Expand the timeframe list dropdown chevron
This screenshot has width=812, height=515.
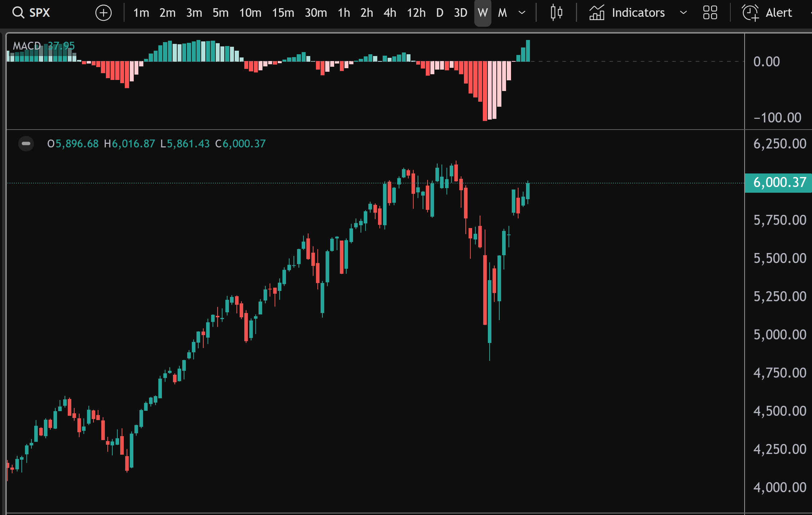522,13
